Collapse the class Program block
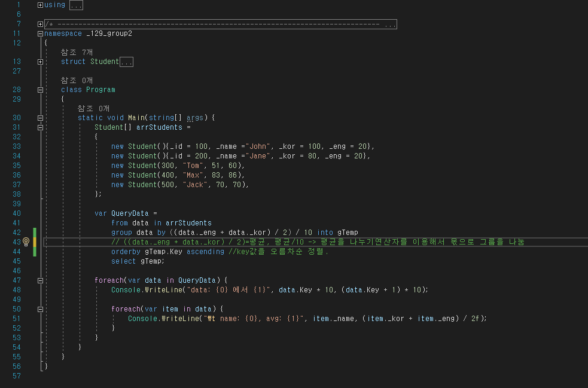The height and width of the screenshot is (388, 588). tap(40, 90)
